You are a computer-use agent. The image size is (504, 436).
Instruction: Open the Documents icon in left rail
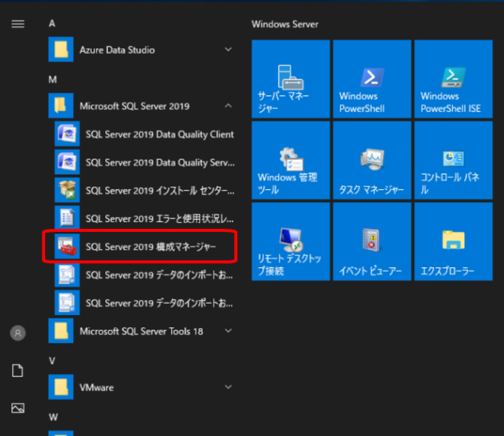pos(18,371)
